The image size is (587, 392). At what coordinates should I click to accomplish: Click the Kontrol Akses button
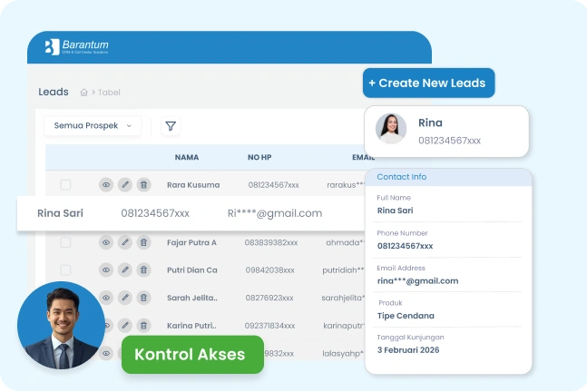click(192, 355)
